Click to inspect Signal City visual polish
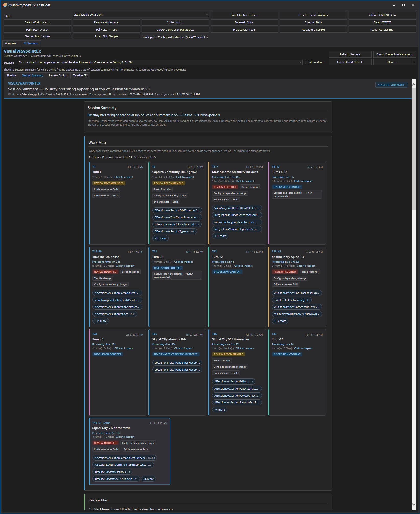The height and width of the screenshot is (514, 420). point(183,348)
